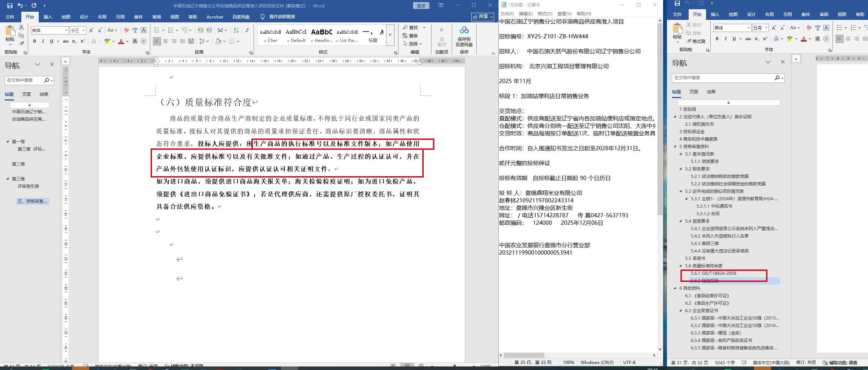Image resolution: width=868 pixels, height=370 pixels.
Task: Undo the last action in 招标文件 Word
Action: click(x=20, y=6)
